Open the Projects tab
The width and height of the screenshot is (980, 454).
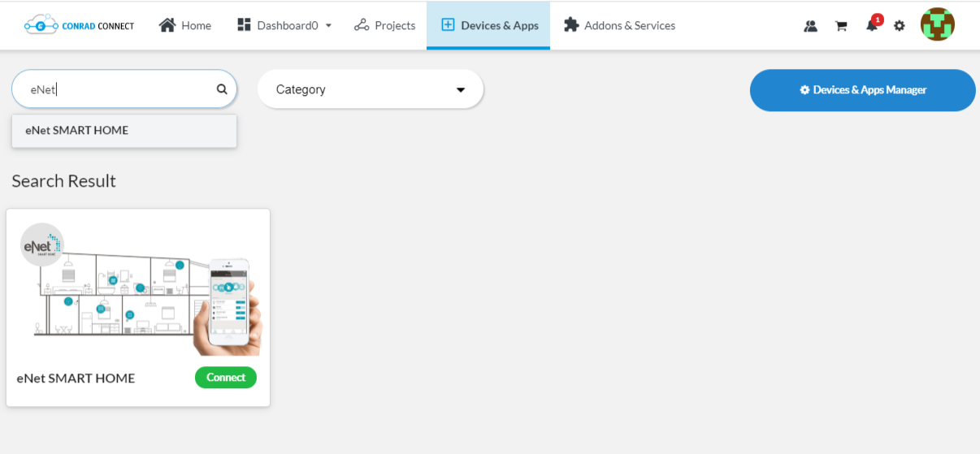point(385,25)
